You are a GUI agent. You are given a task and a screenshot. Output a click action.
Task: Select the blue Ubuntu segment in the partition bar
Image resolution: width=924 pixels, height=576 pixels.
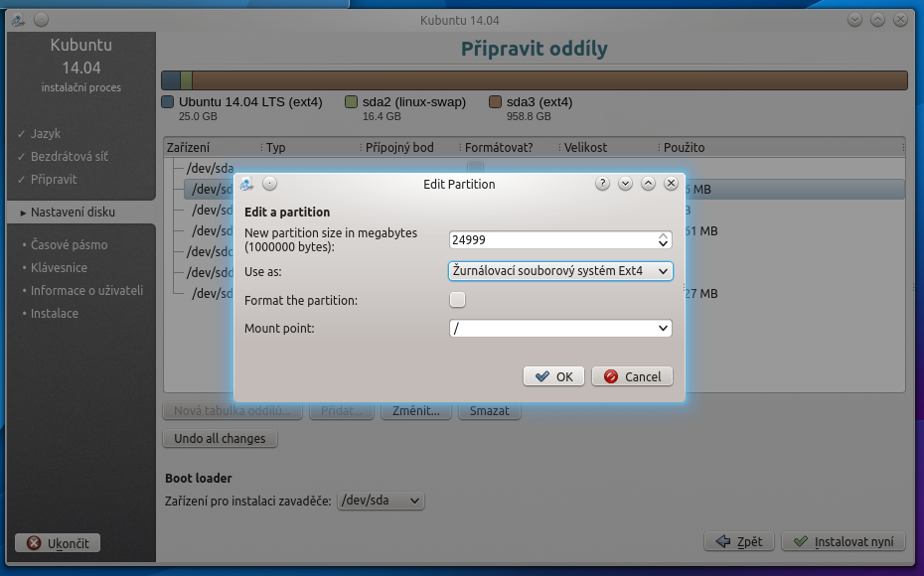[x=171, y=80]
